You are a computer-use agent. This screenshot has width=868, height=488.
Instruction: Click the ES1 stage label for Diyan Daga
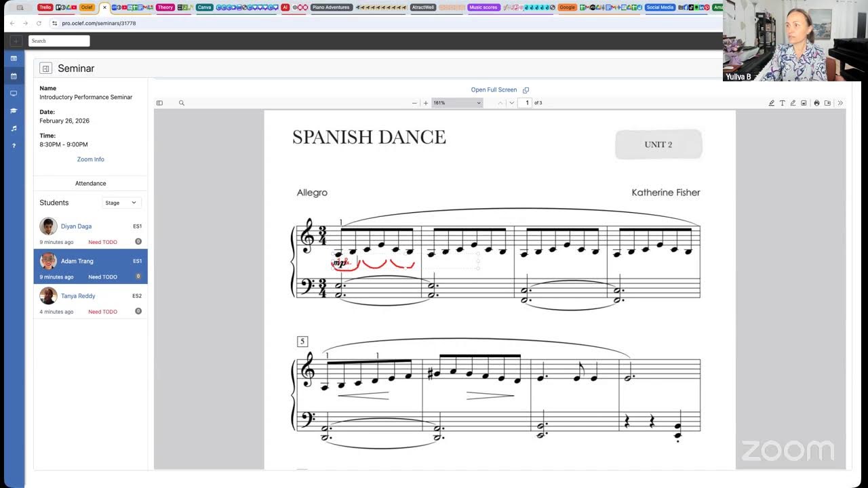point(137,226)
